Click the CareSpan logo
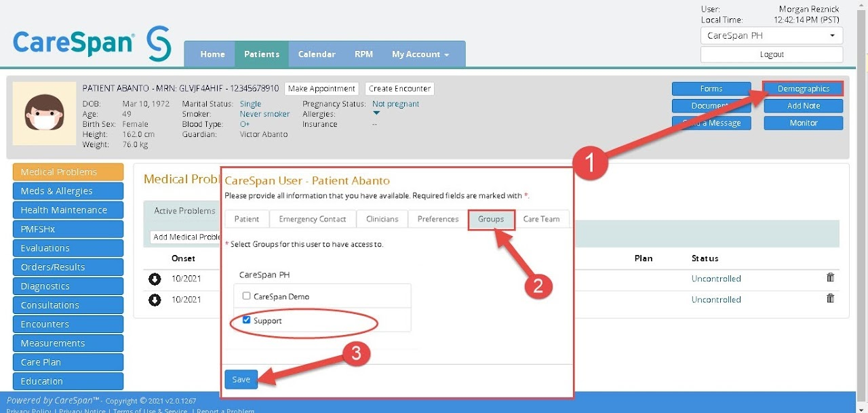 (92, 43)
